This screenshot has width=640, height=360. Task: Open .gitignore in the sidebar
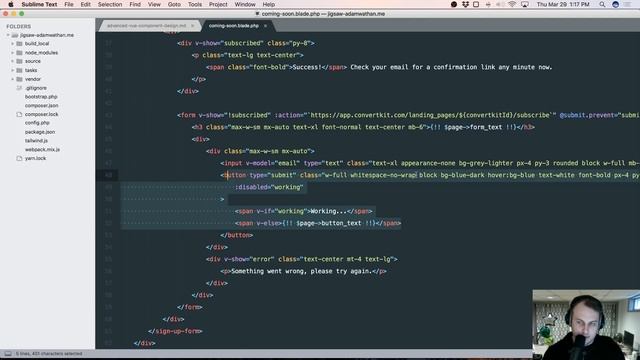click(36, 88)
